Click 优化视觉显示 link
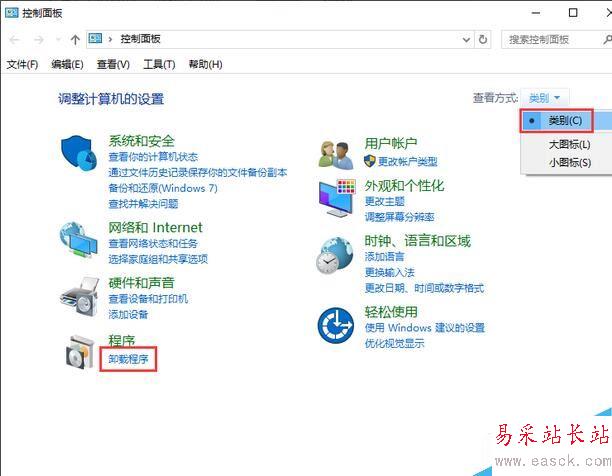Image resolution: width=612 pixels, height=476 pixels. click(x=394, y=343)
